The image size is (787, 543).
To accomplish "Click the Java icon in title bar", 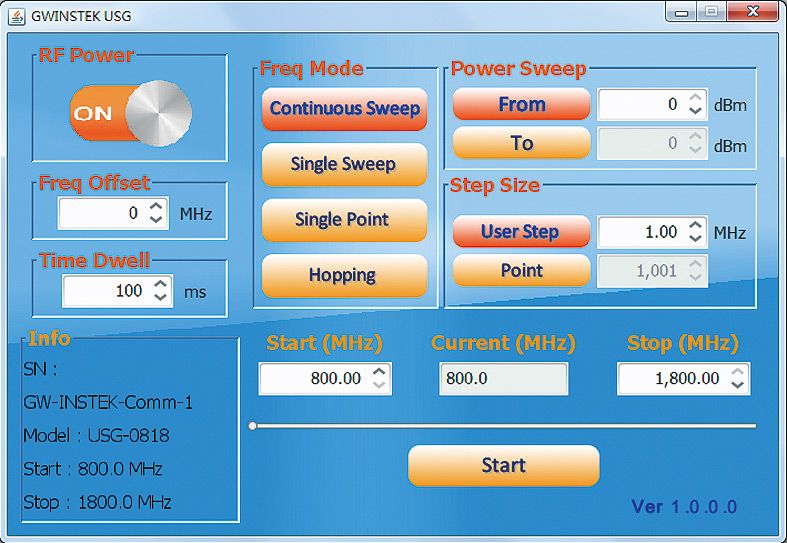I will 16,15.
